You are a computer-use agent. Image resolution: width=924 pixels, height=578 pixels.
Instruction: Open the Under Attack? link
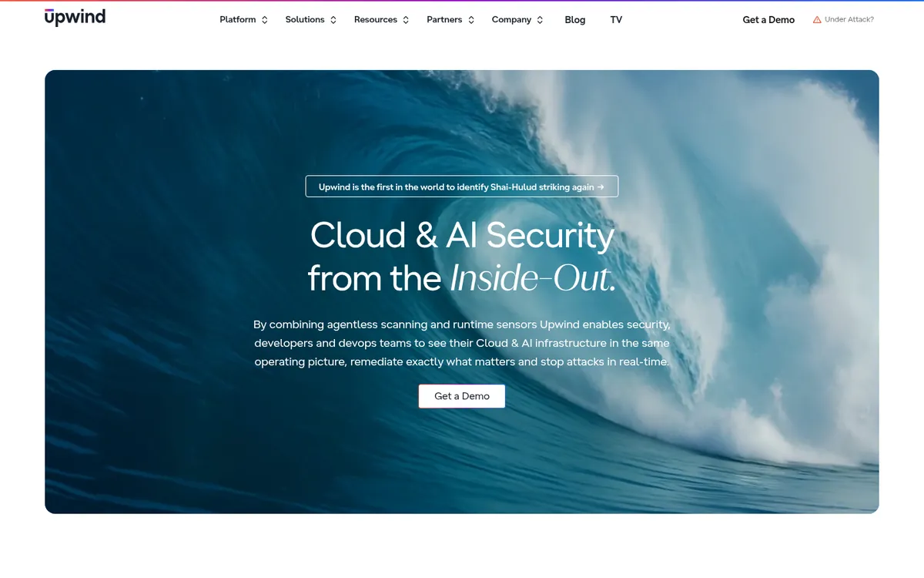click(x=849, y=20)
